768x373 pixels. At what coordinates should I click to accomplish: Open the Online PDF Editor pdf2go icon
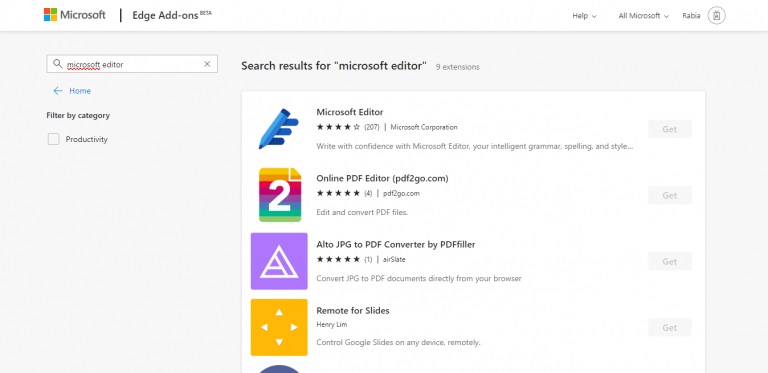280,195
